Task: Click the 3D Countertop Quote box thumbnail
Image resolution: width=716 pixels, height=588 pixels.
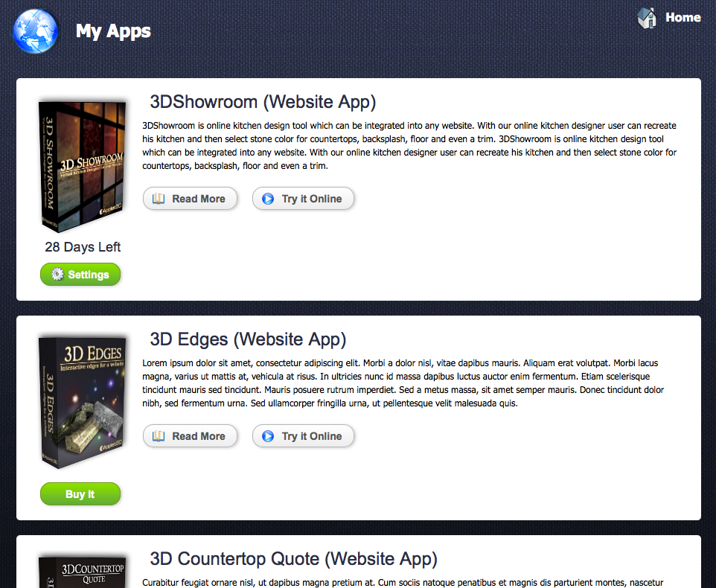Action: (82, 573)
